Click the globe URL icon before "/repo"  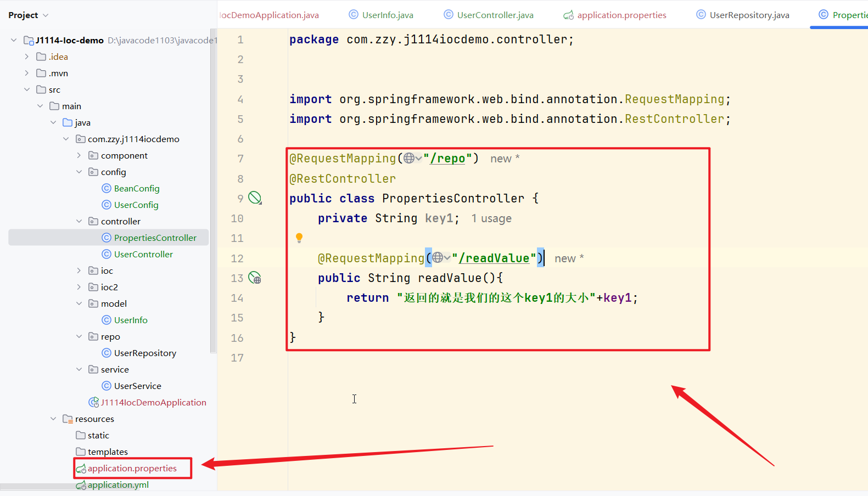pyautogui.click(x=409, y=159)
